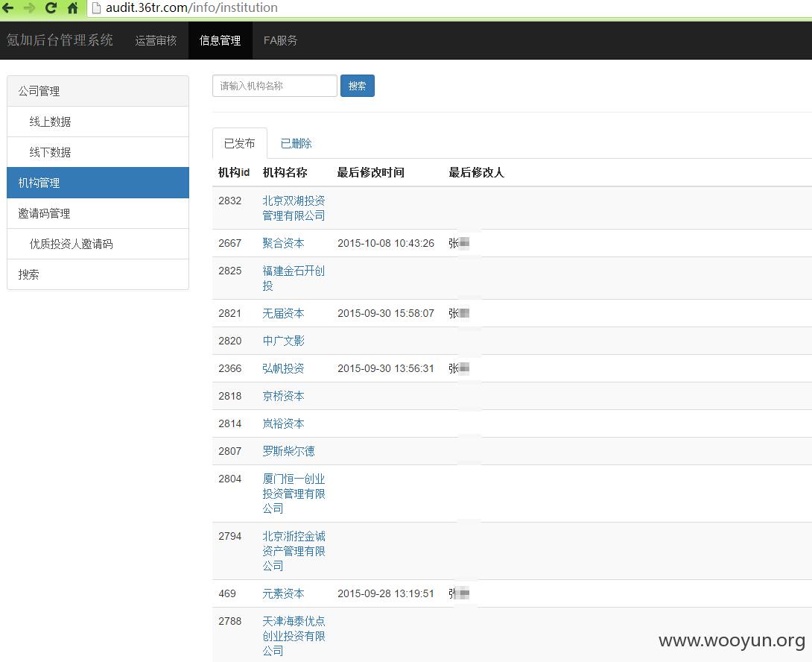Open the 中广文影 institution link
Screen dimensions: 812x662
click(283, 341)
